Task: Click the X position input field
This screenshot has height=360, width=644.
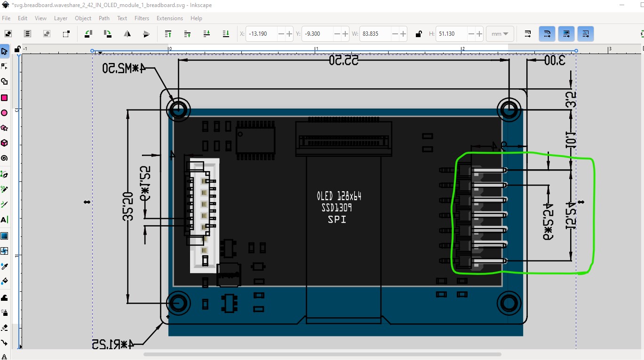Action: point(261,34)
